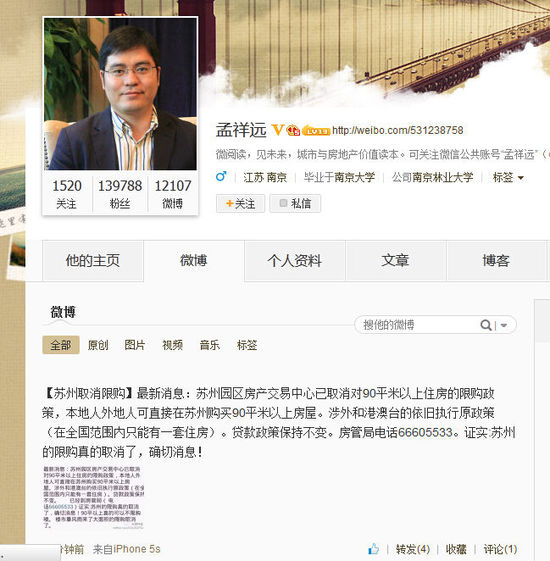Click the magnifier search icon

point(485,325)
